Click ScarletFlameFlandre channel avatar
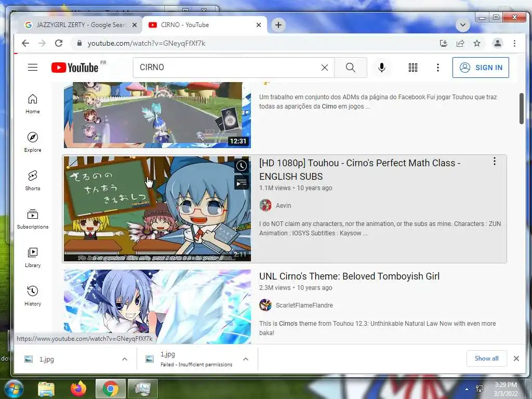The image size is (532, 399). tap(265, 305)
